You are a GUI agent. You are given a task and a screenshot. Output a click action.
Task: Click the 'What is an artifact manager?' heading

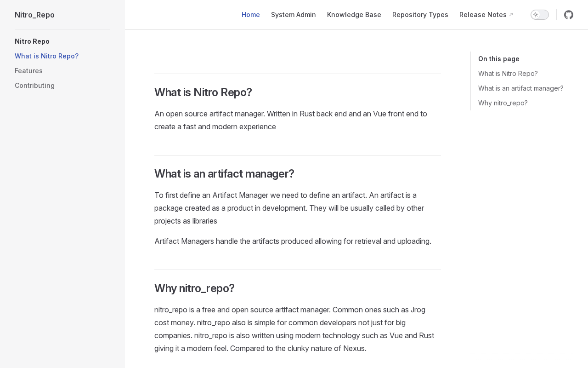coord(224,174)
